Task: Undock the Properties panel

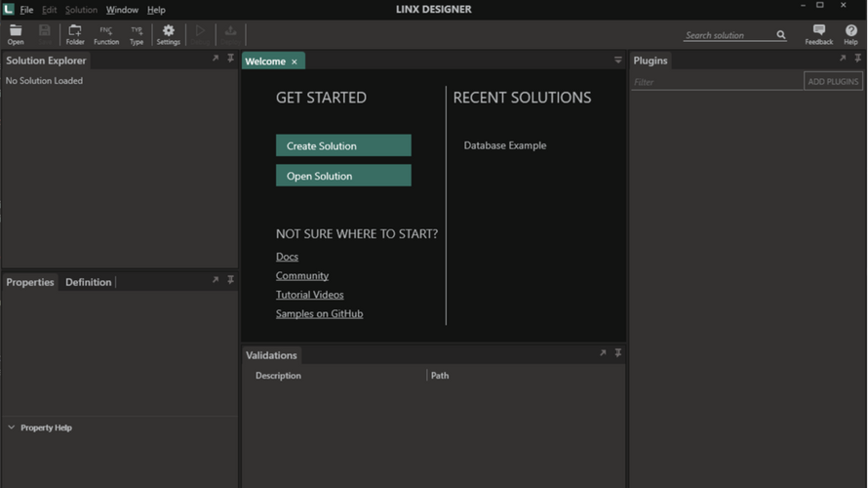Action: (x=216, y=280)
